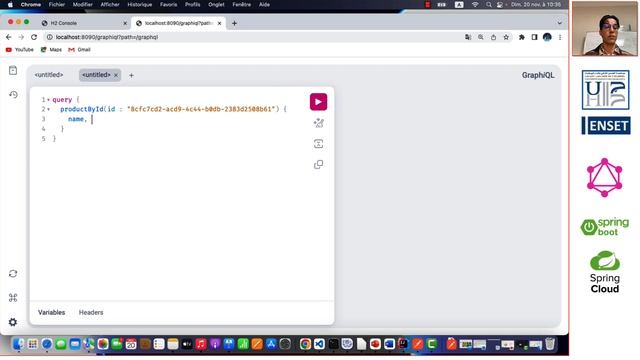Show the query history panel icon
Viewport: 640px width, 360px height.
(13, 95)
